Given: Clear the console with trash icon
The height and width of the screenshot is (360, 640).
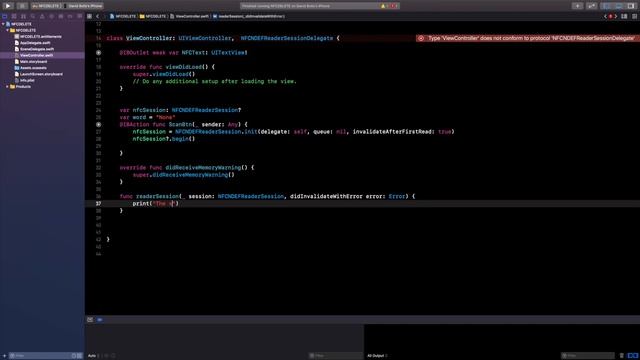Looking at the screenshot, I should pyautogui.click(x=622, y=356).
